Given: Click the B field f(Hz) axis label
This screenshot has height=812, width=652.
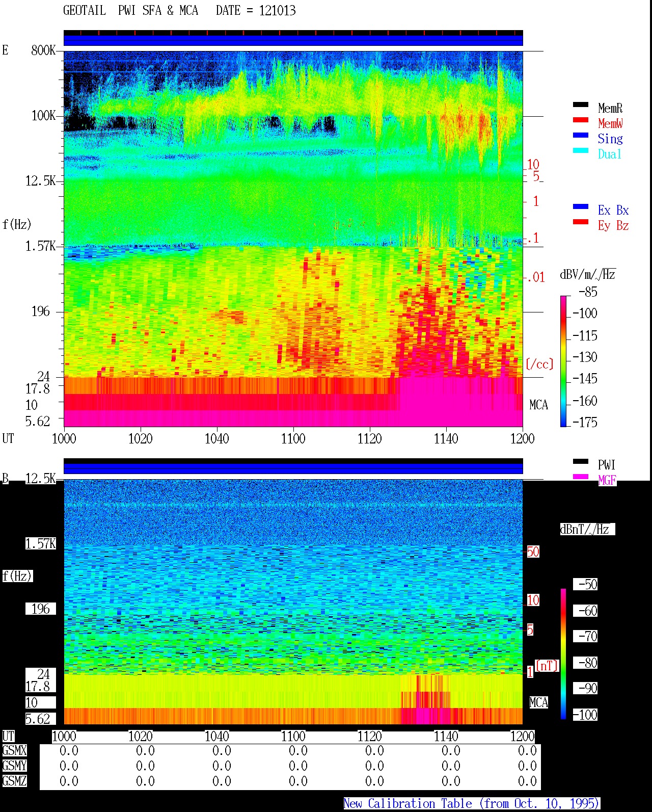Looking at the screenshot, I should point(17,576).
